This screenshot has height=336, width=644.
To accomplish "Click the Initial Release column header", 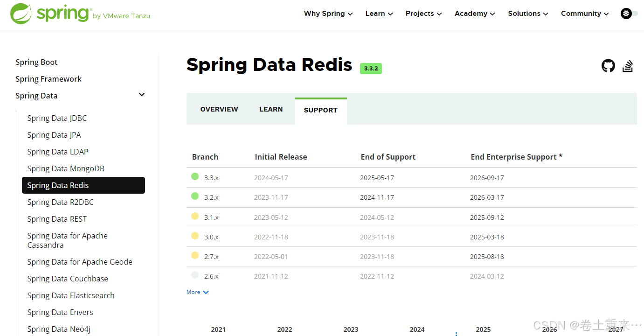I will pyautogui.click(x=281, y=157).
